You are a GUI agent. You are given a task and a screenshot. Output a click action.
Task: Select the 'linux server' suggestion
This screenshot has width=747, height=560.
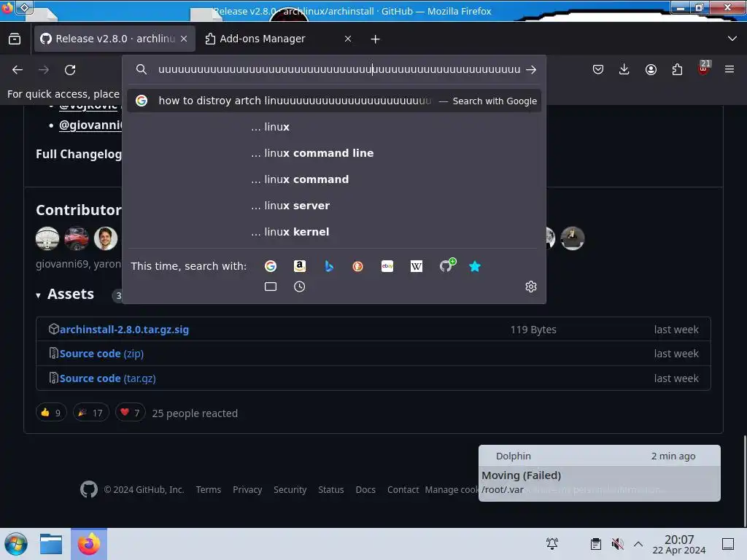[x=333, y=205]
